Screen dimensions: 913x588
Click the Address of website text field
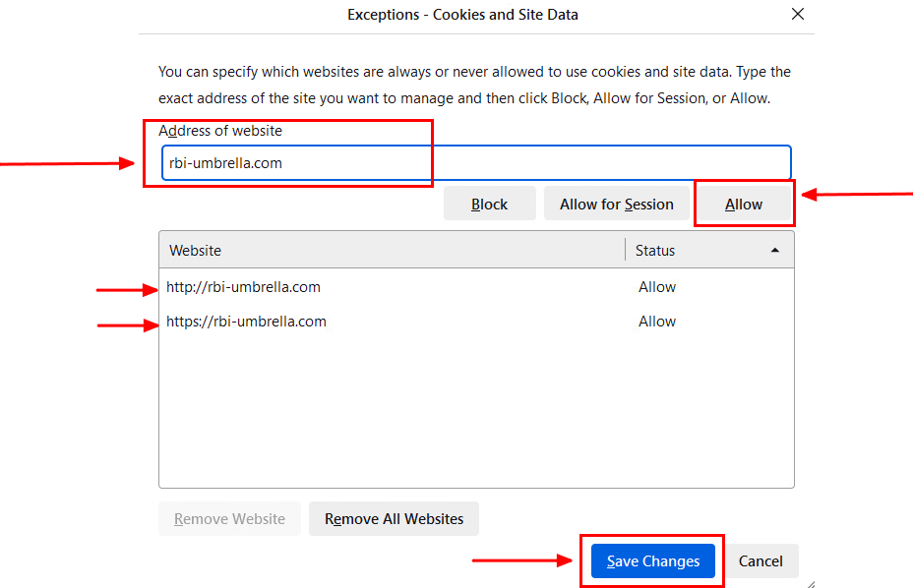click(x=476, y=163)
